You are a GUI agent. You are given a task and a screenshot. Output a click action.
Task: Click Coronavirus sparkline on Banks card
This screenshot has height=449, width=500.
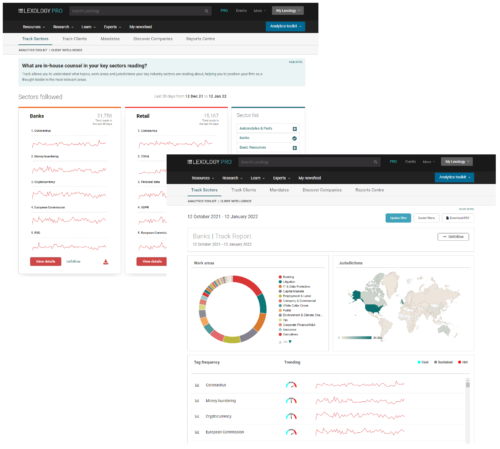tap(69, 144)
